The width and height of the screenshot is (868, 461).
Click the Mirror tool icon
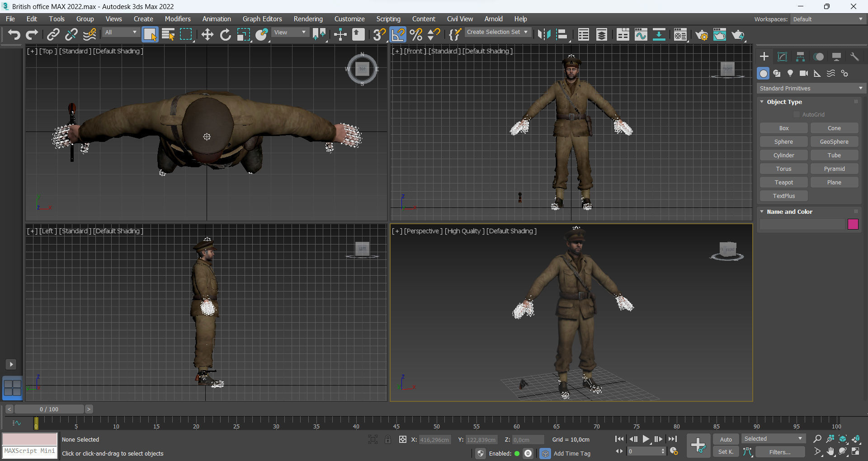[x=544, y=35]
